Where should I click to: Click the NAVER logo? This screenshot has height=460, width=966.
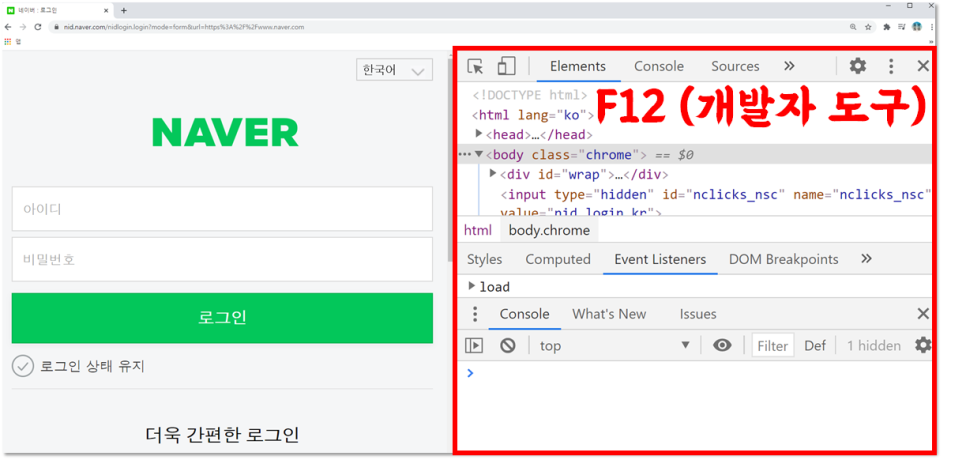pyautogui.click(x=225, y=132)
